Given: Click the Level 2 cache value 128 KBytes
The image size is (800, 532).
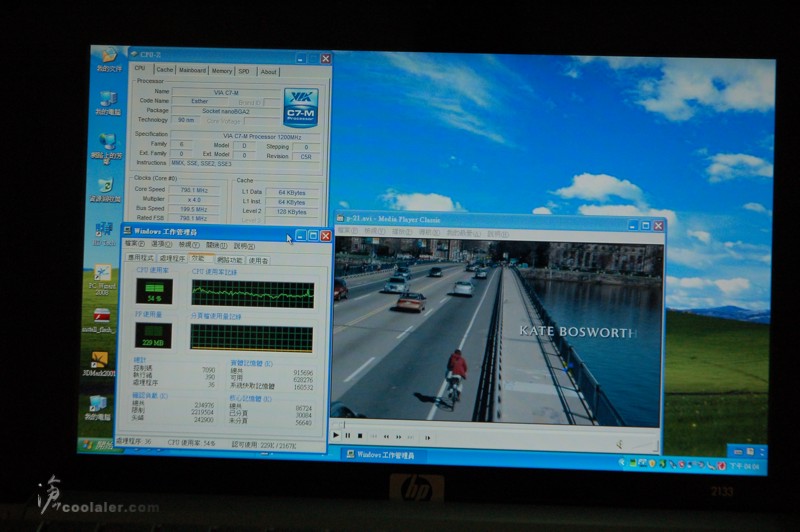Looking at the screenshot, I should 292,212.
